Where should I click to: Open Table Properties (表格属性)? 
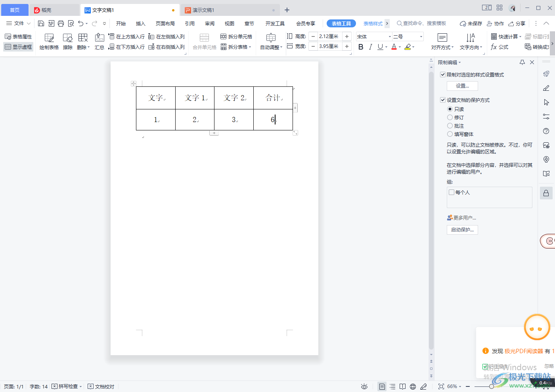tap(18, 36)
